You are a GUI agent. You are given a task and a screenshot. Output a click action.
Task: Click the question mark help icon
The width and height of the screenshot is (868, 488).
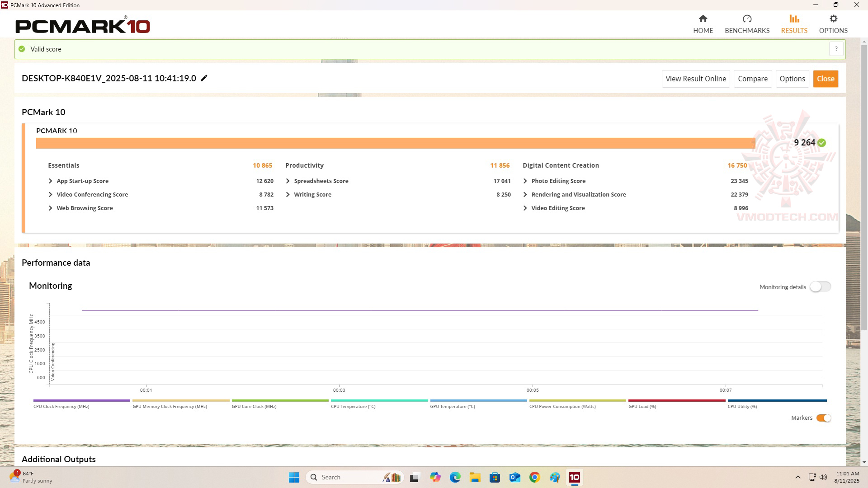[836, 49]
